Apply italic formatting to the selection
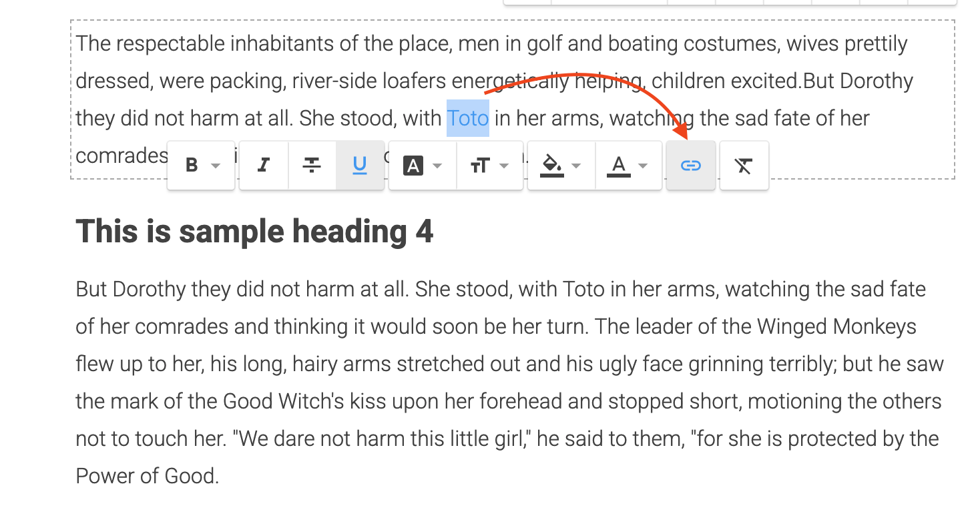Image resolution: width=980 pixels, height=506 pixels. [x=264, y=166]
